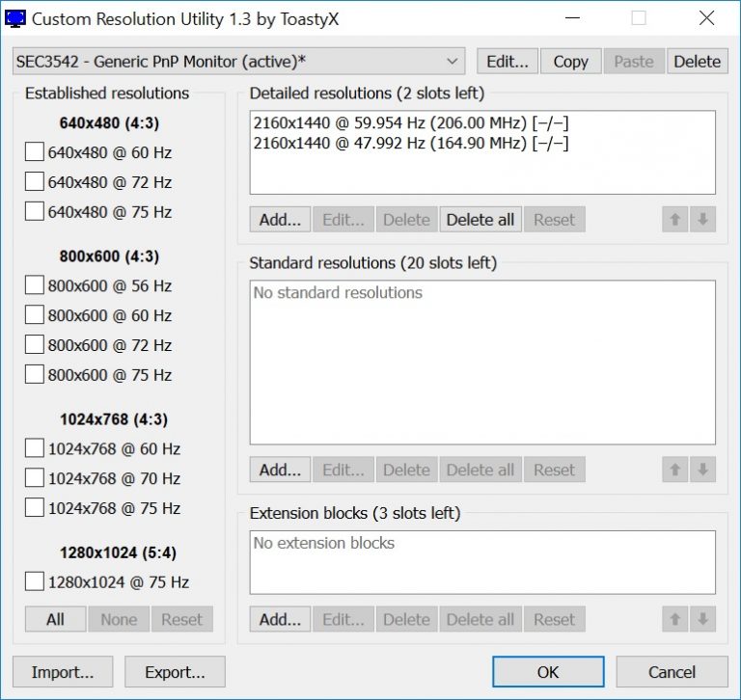Enable the 640x480 @ 60 Hz checkbox
This screenshot has width=741, height=700.
pyautogui.click(x=35, y=152)
